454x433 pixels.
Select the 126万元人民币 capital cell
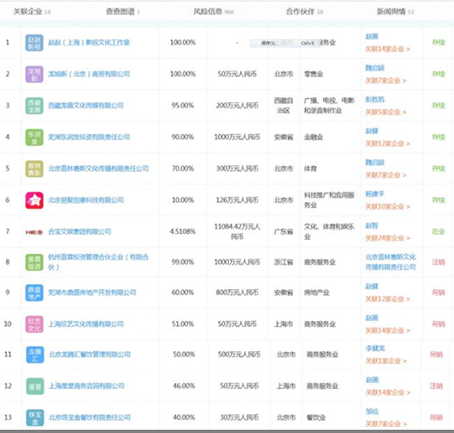coord(237,200)
